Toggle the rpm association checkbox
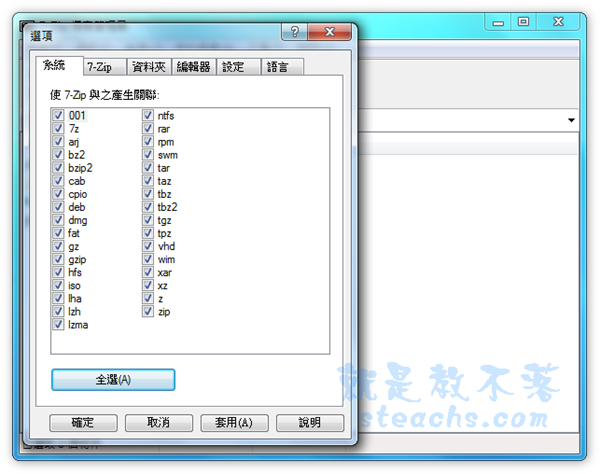600x474 pixels. coord(148,142)
